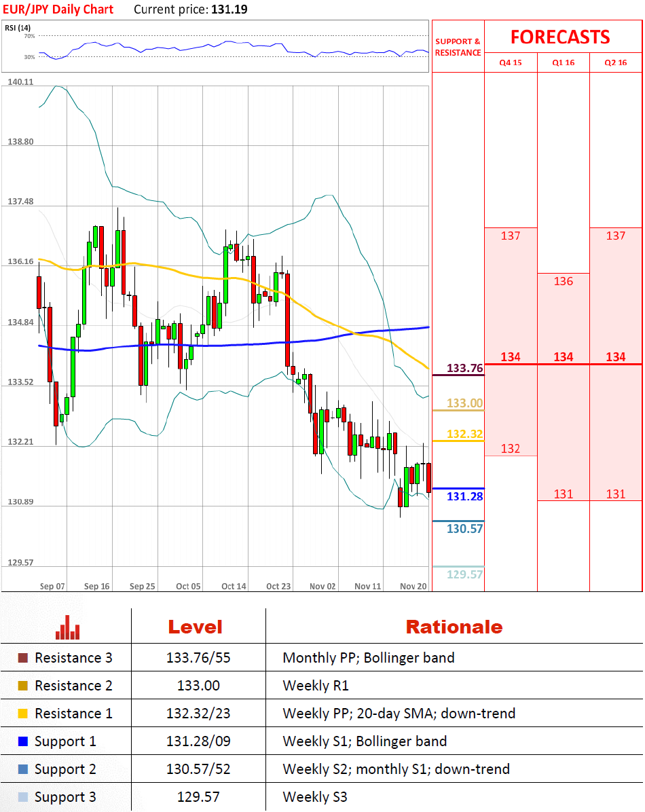Screen dimensions: 645x812
Task: Select the yellow 132.32 level marker beside chart
Action: [464, 434]
